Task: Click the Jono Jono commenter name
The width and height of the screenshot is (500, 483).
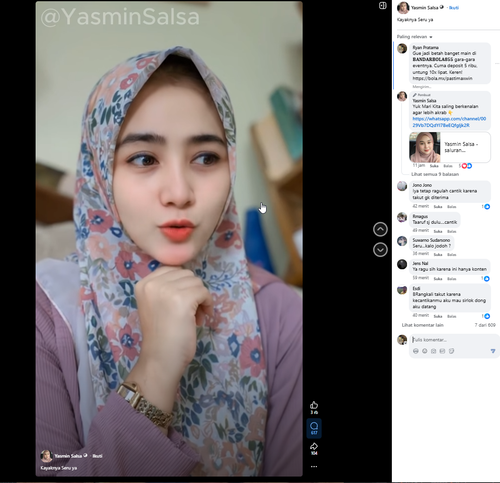Action: coord(422,185)
